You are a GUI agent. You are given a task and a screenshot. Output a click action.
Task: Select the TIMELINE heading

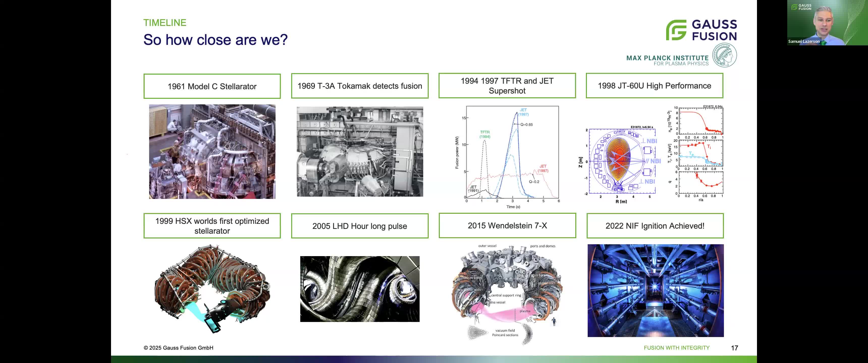click(165, 22)
